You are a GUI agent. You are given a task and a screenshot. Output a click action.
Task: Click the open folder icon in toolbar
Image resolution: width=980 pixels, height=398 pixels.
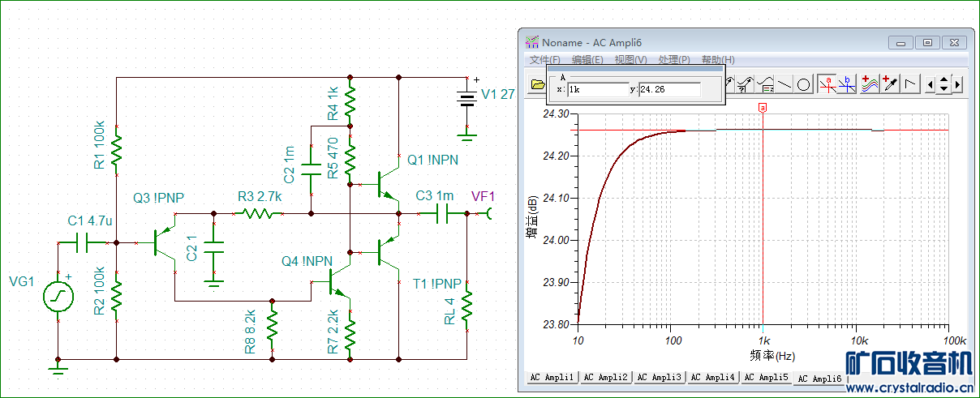(x=536, y=83)
